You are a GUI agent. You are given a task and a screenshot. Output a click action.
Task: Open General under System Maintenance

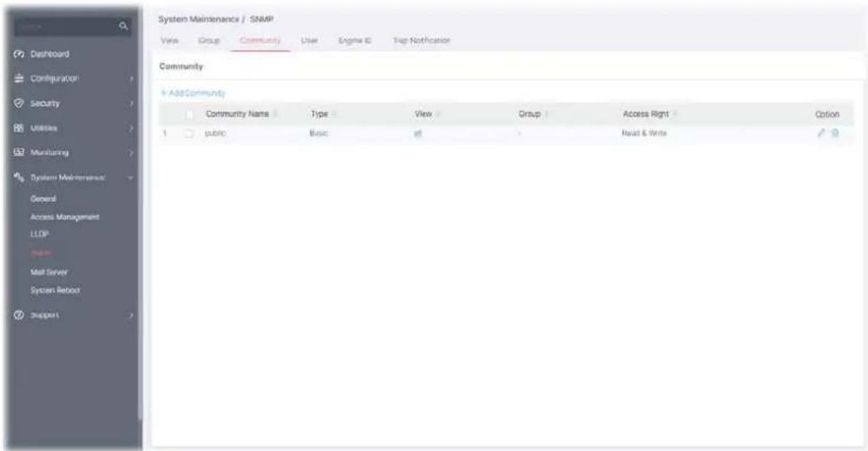[43, 198]
